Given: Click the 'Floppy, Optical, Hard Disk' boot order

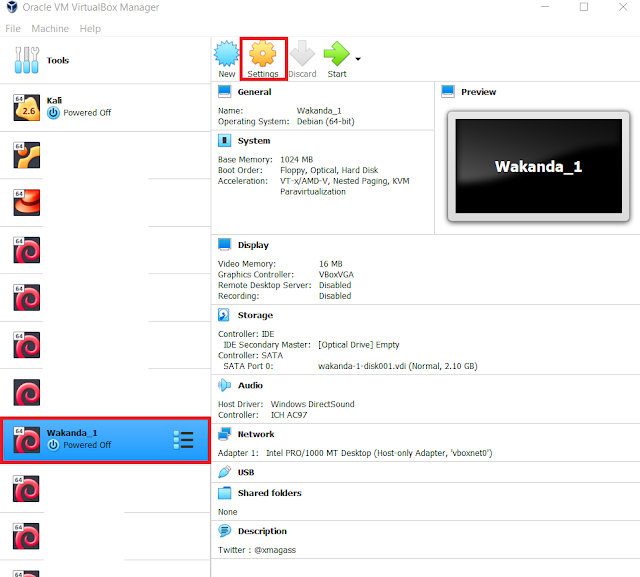Looking at the screenshot, I should tap(329, 170).
